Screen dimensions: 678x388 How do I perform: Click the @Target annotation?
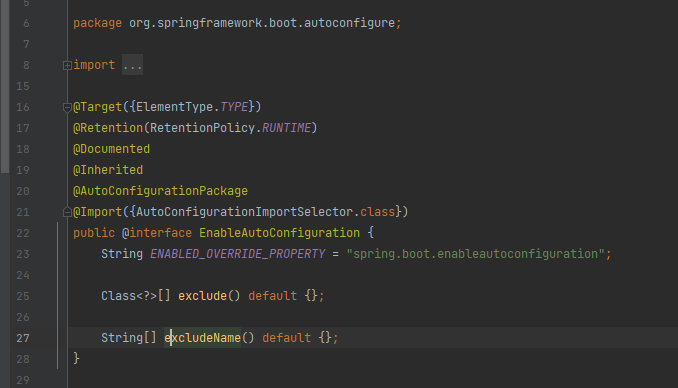click(98, 107)
